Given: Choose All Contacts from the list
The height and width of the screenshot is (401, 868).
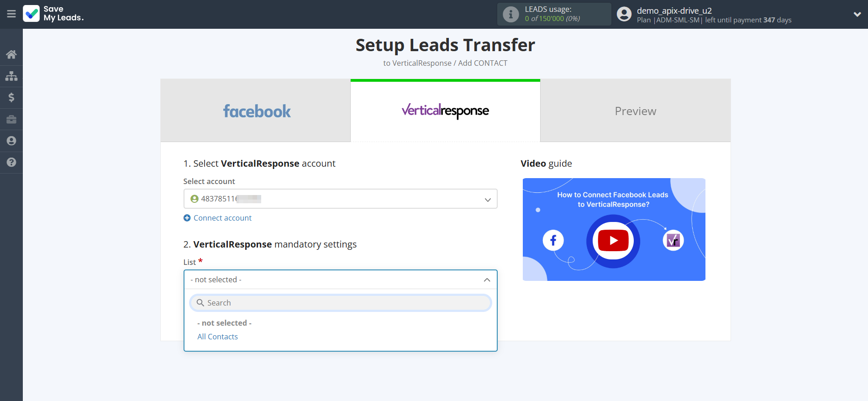Looking at the screenshot, I should pos(217,337).
